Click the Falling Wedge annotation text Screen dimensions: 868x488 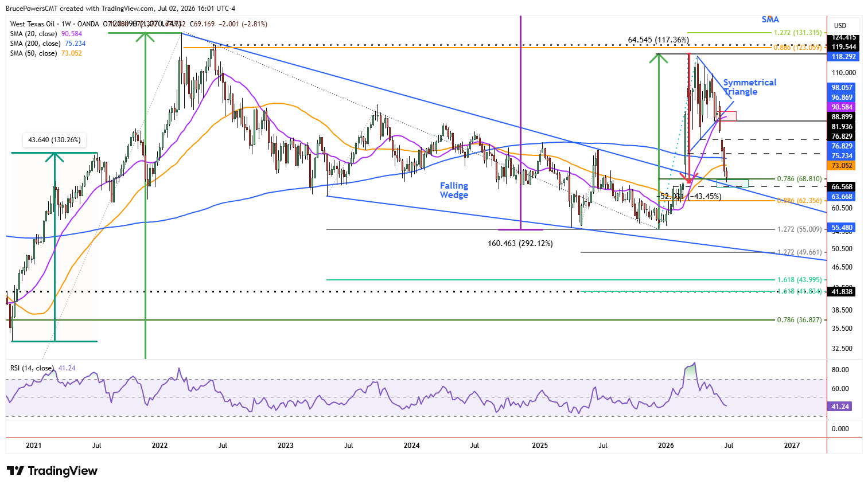pyautogui.click(x=454, y=190)
